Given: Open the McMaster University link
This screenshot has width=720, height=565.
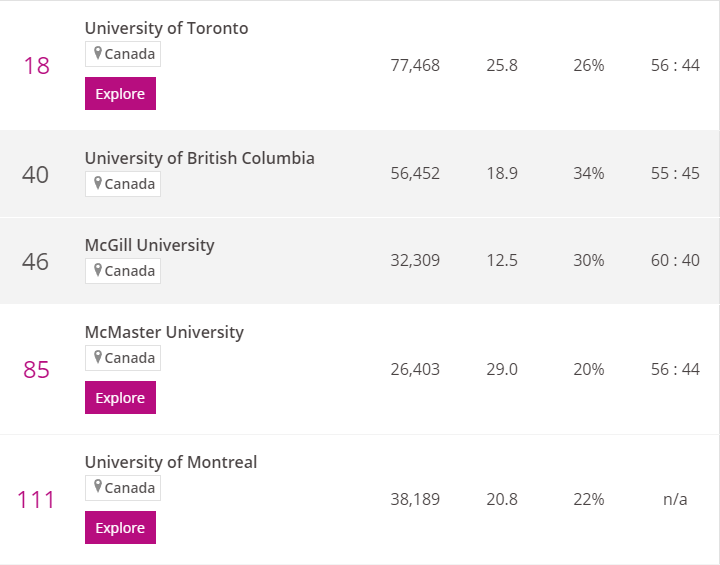Looking at the screenshot, I should [x=164, y=332].
